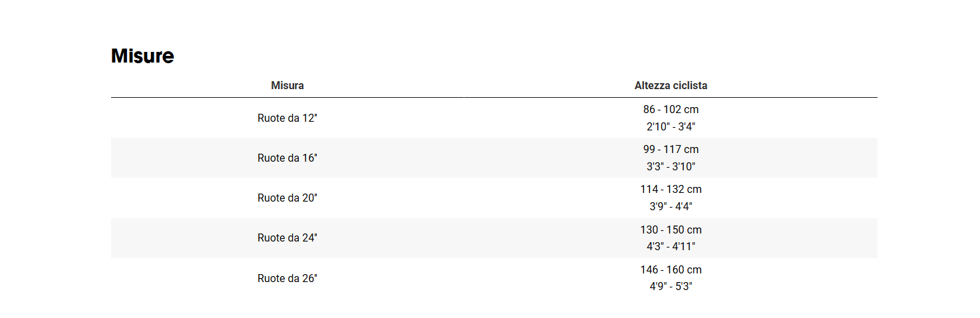The height and width of the screenshot is (318, 980).
Task: Select the 130 - 150 cm height value
Action: (671, 230)
